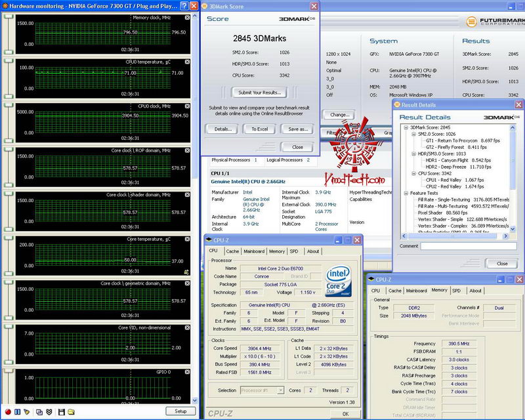This screenshot has width=525, height=420.
Task: Select 'GT1 - Return To Proxycon' tree row
Action: pos(463,140)
